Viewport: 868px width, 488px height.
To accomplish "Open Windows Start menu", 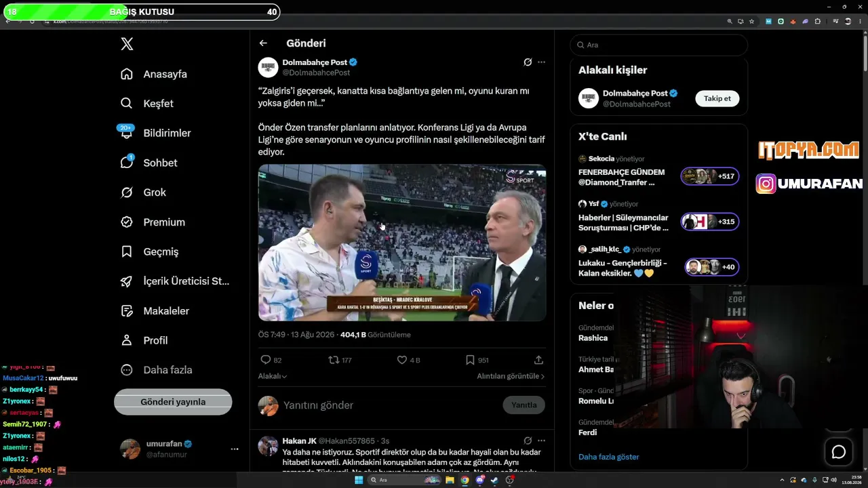I will (359, 480).
